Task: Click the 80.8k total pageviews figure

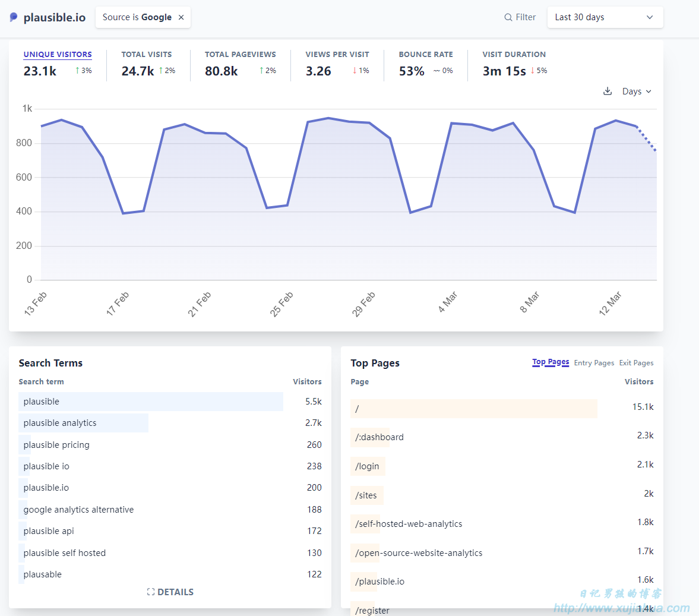Action: pos(221,71)
